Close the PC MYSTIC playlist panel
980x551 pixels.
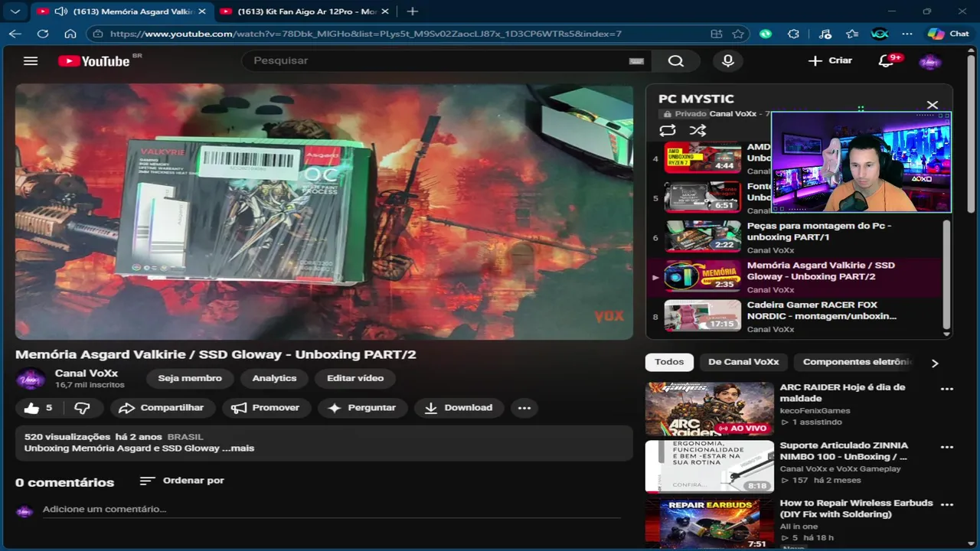[x=932, y=105]
